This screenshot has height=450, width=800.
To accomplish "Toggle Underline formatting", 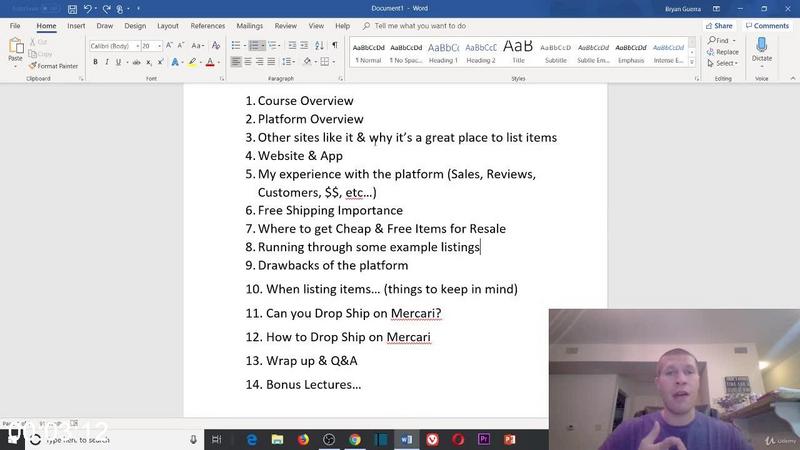I will (x=118, y=62).
